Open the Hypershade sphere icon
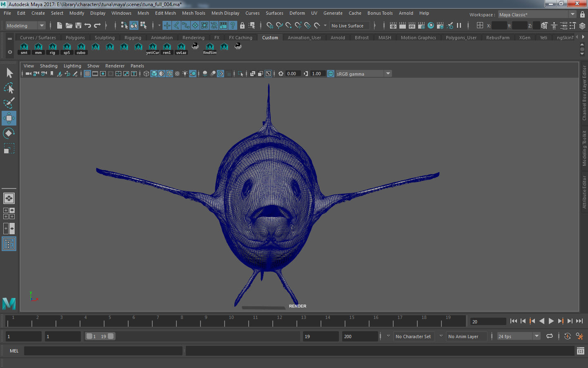 point(431,26)
